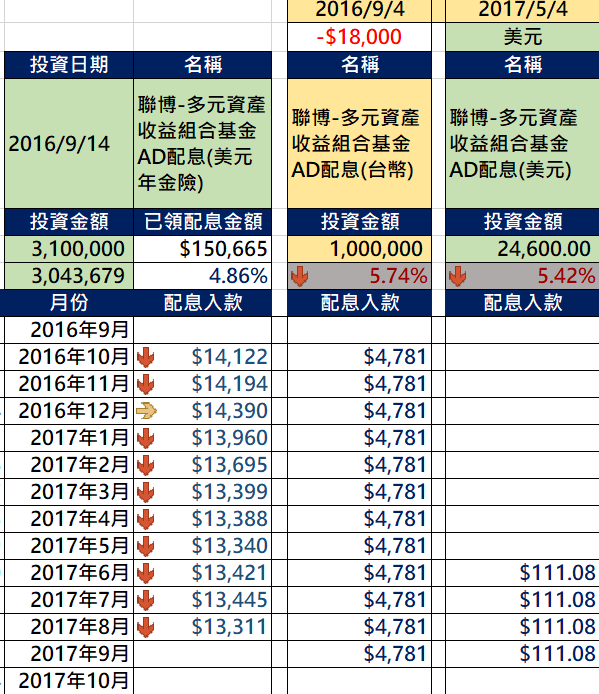This screenshot has width=599, height=694.
Task: Select the 24,600.00 investment cell
Action: click(522, 249)
